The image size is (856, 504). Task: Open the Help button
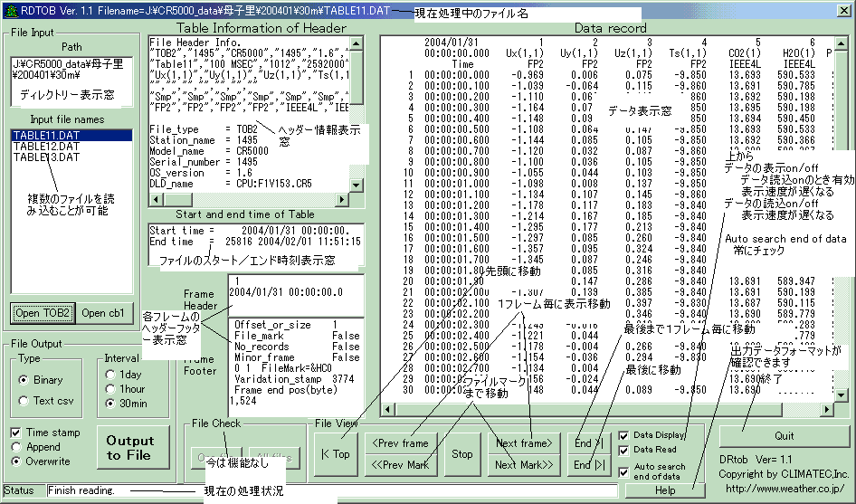pos(665,490)
